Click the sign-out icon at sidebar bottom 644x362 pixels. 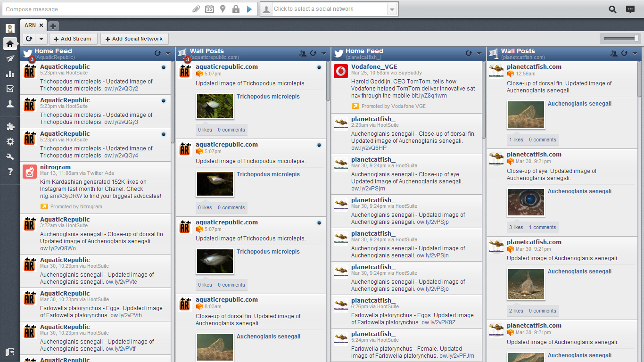[x=10, y=352]
